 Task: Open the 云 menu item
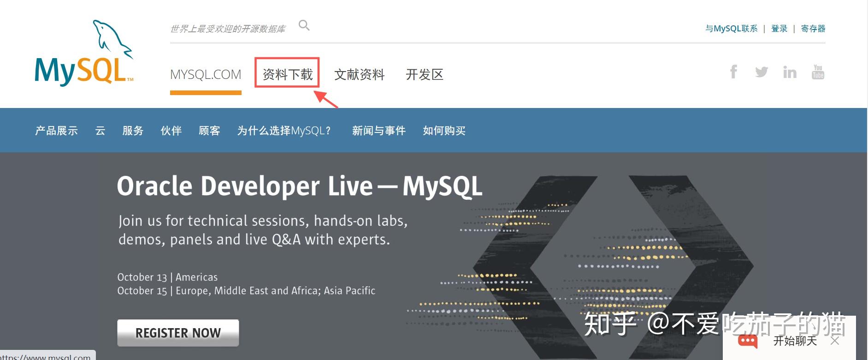100,131
